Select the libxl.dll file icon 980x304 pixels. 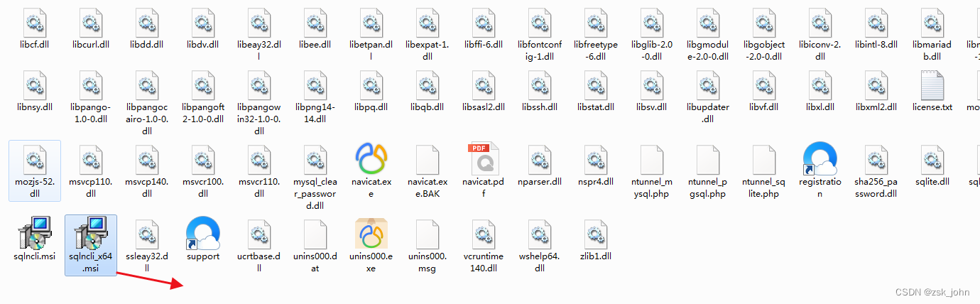click(x=820, y=85)
